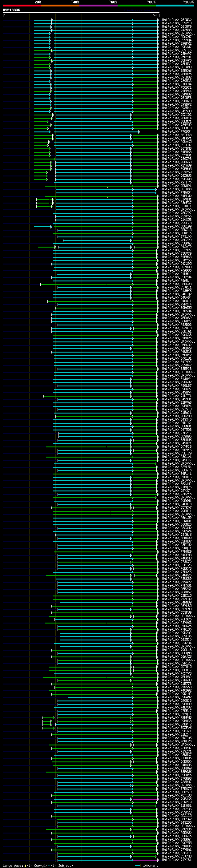Open hit UniRef100_C5XID2

click(177, 115)
